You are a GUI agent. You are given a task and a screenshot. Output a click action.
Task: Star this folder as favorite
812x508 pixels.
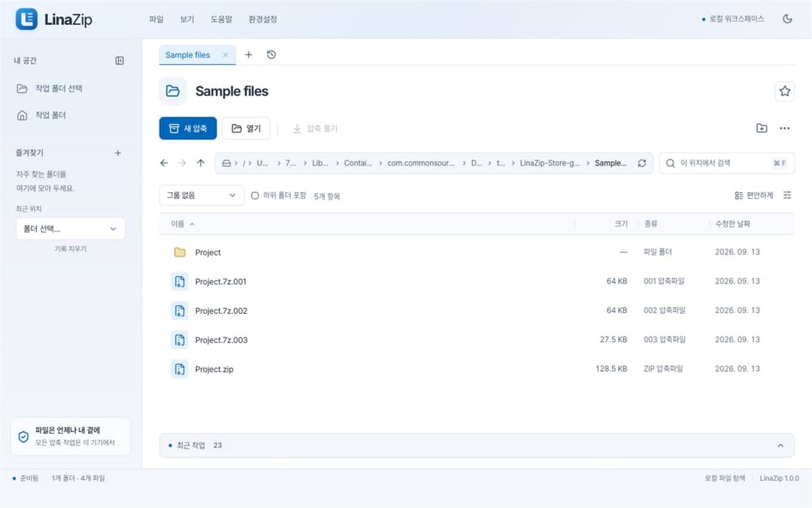tap(784, 91)
